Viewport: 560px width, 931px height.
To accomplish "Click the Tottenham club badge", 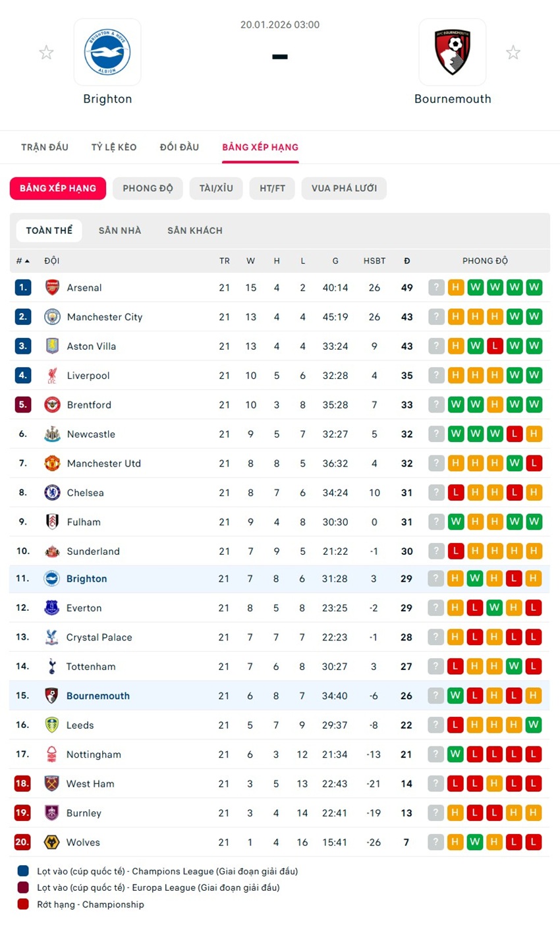I will [53, 666].
